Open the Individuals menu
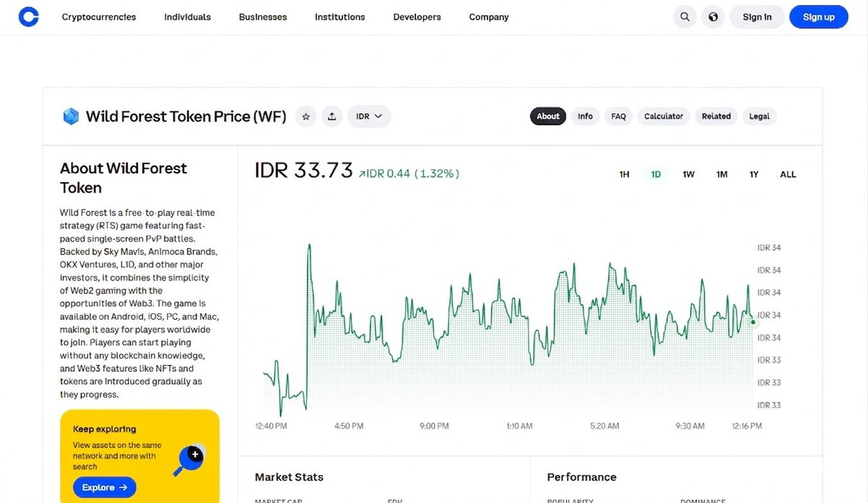868x503 pixels. (187, 17)
